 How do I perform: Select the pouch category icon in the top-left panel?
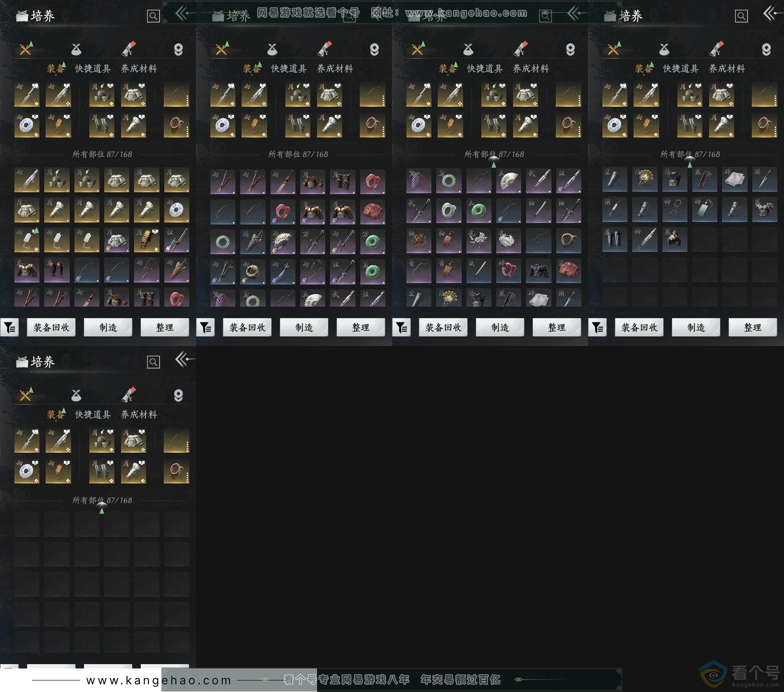tap(76, 49)
